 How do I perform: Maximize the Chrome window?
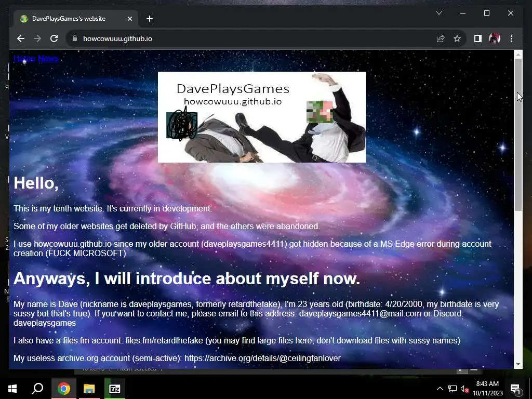[x=486, y=13]
